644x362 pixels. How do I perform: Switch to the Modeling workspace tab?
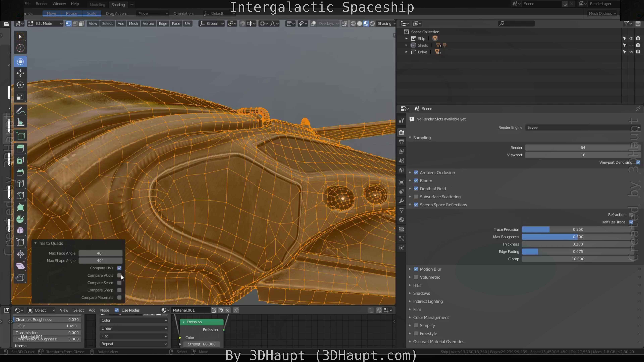[x=97, y=5]
